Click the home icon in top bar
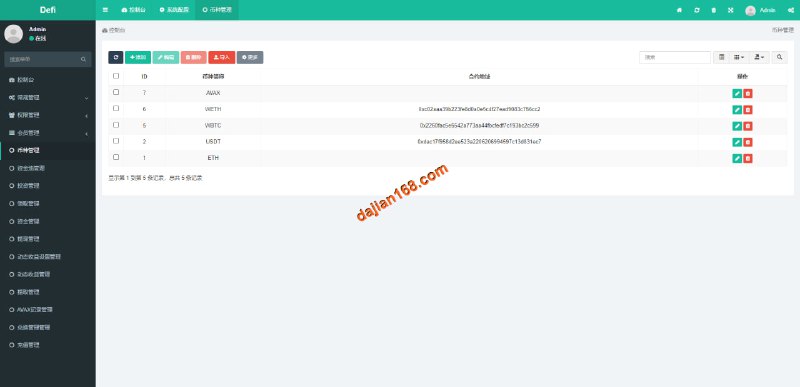The image size is (800, 387). [x=679, y=10]
